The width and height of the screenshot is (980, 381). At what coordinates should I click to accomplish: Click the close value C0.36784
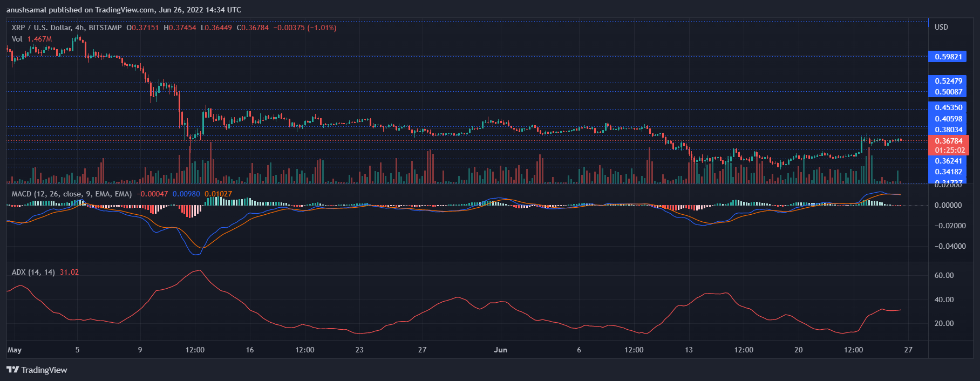click(253, 28)
